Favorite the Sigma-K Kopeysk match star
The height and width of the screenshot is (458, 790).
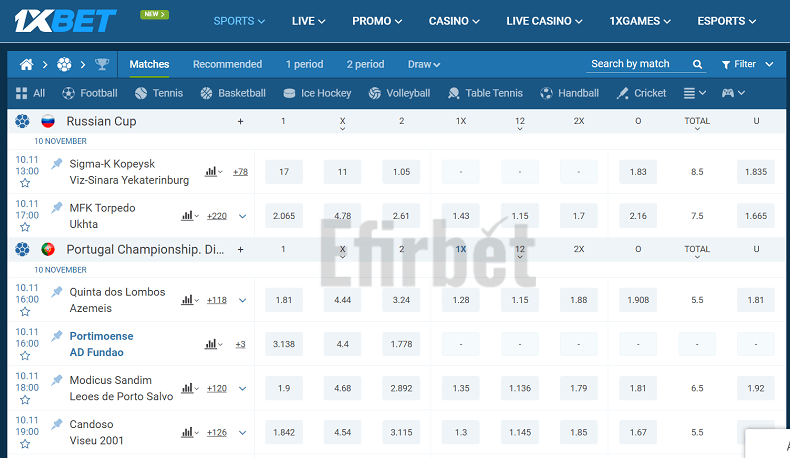25,183
